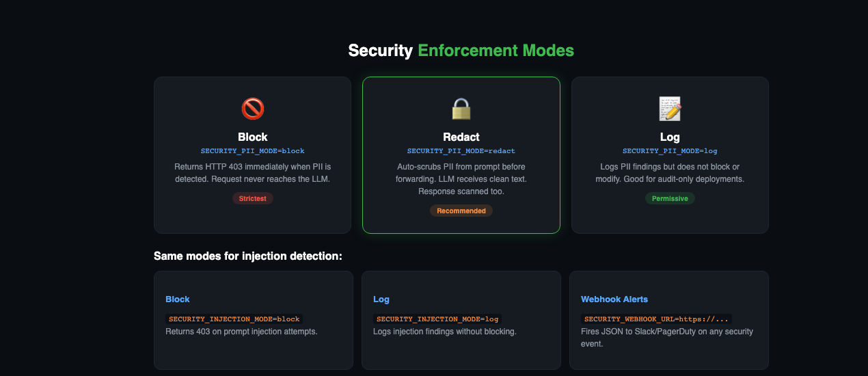Open the blue Block link under injection detection
The height and width of the screenshot is (376, 868).
(178, 299)
